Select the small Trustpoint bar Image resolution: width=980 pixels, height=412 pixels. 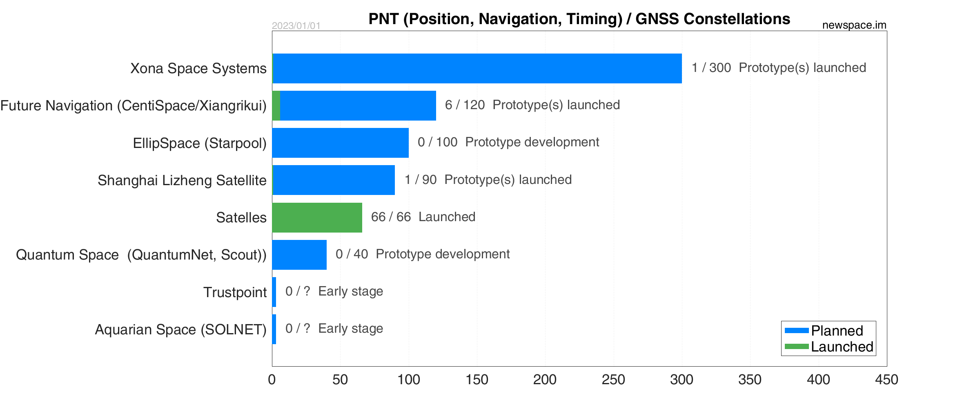(x=274, y=292)
